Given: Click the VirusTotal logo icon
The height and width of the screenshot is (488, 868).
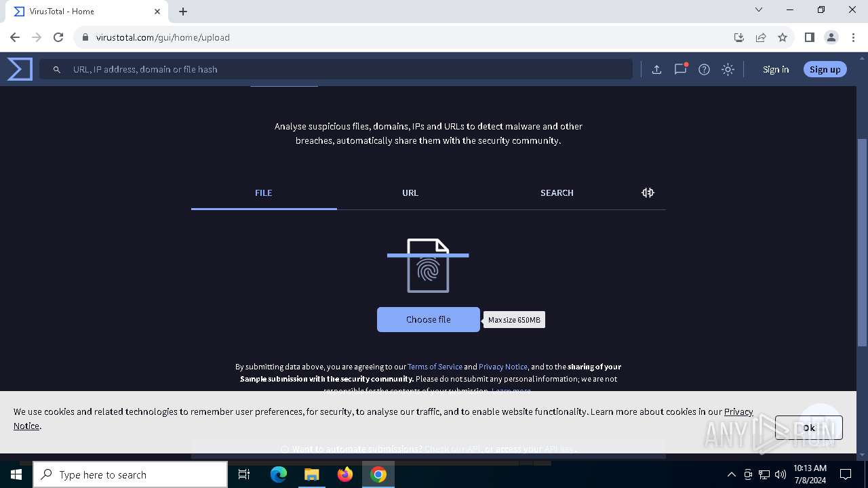Looking at the screenshot, I should pos(20,69).
